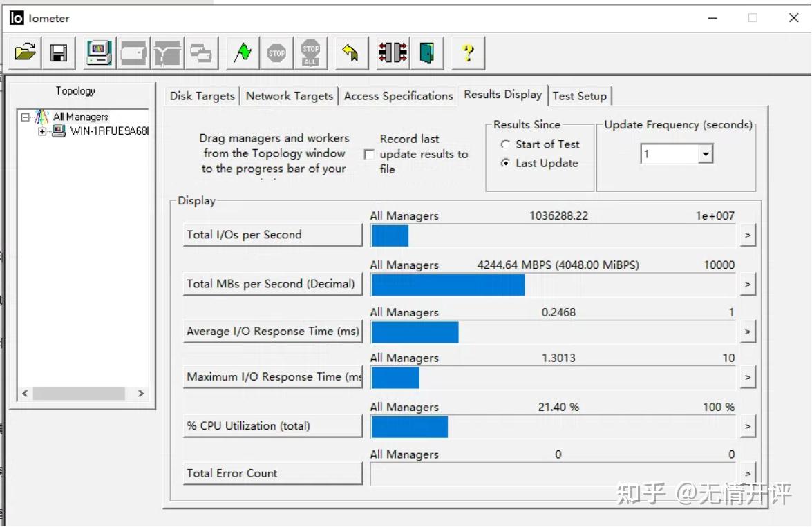The width and height of the screenshot is (812, 527).
Task: Stop all queued tests
Action: 310,52
